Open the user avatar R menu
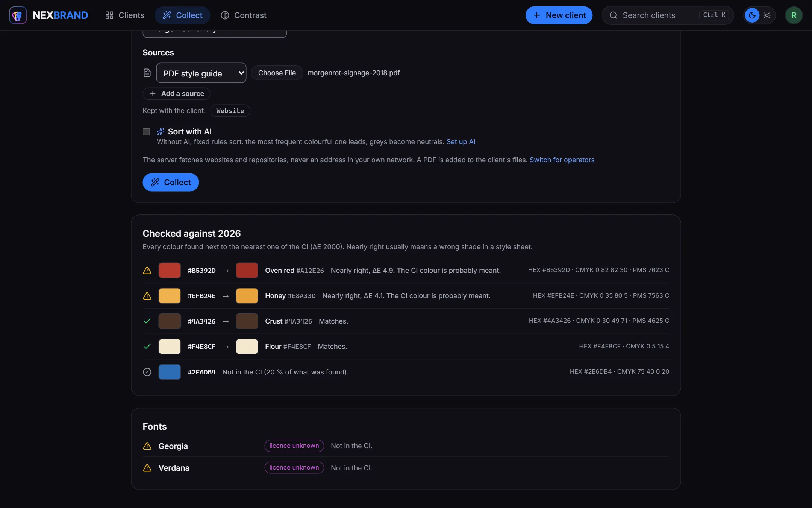 [794, 15]
